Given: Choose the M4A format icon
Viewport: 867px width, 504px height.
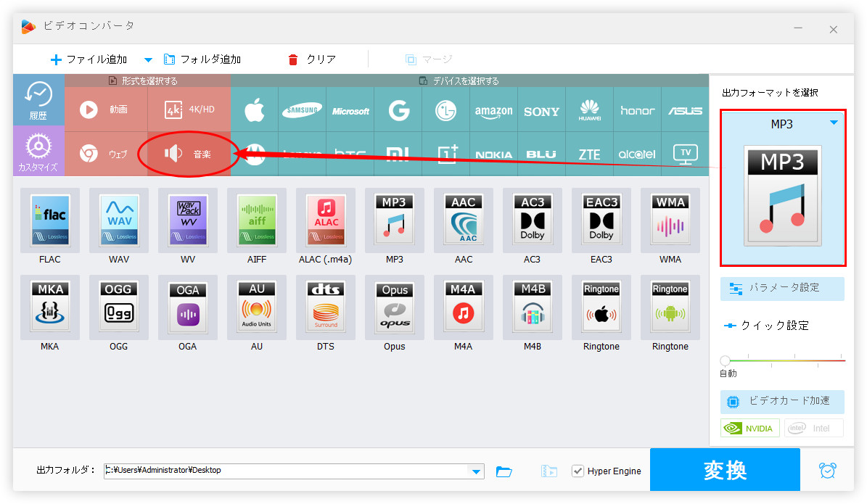Looking at the screenshot, I should click(x=464, y=307).
